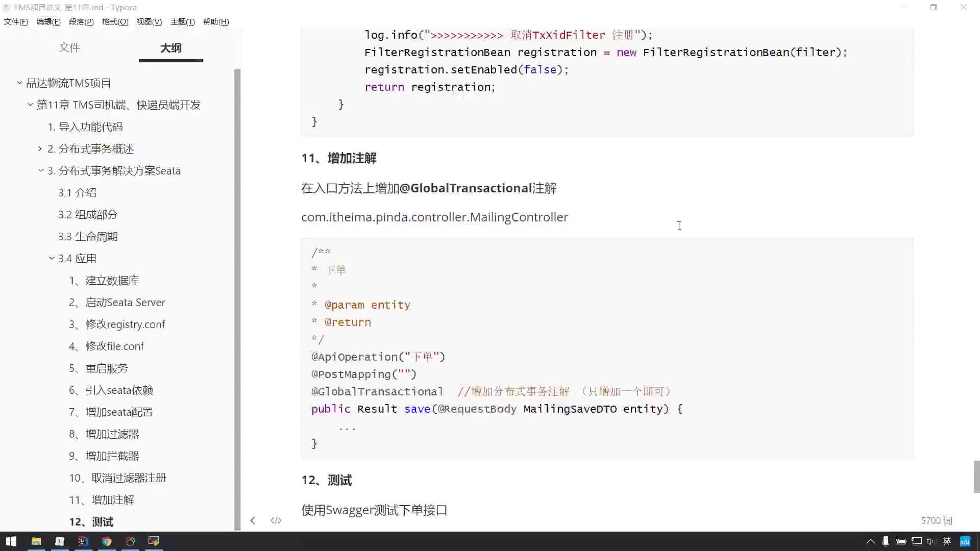Click the 5700 词 word count

pyautogui.click(x=937, y=520)
